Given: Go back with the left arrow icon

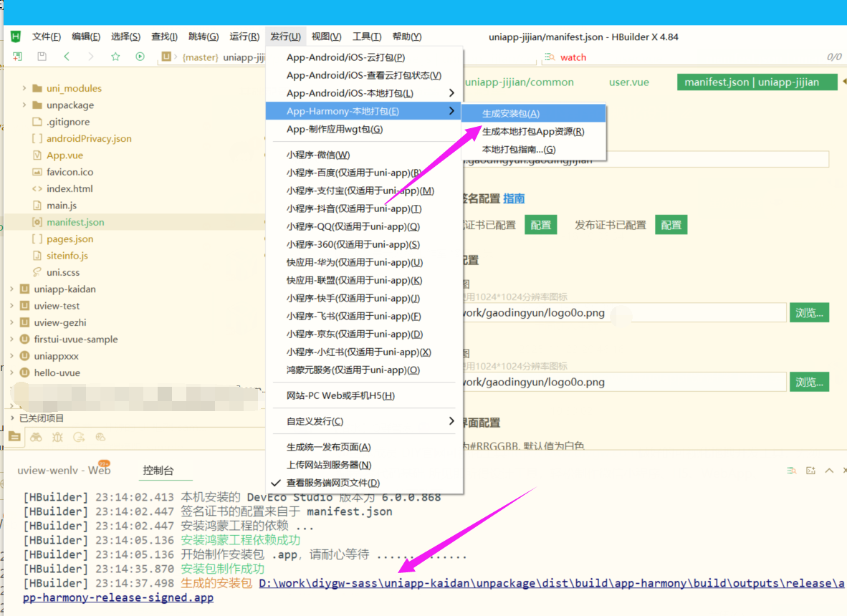Looking at the screenshot, I should pos(67,56).
